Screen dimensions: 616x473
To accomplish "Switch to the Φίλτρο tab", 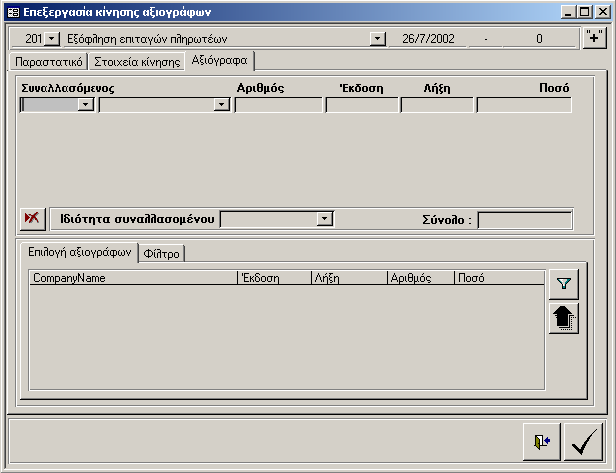I will pos(161,253).
